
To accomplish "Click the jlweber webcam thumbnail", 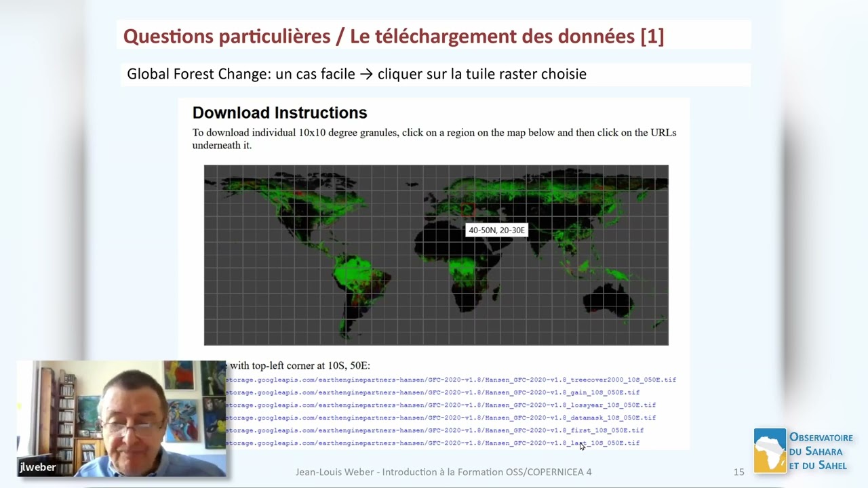I will (x=121, y=418).
